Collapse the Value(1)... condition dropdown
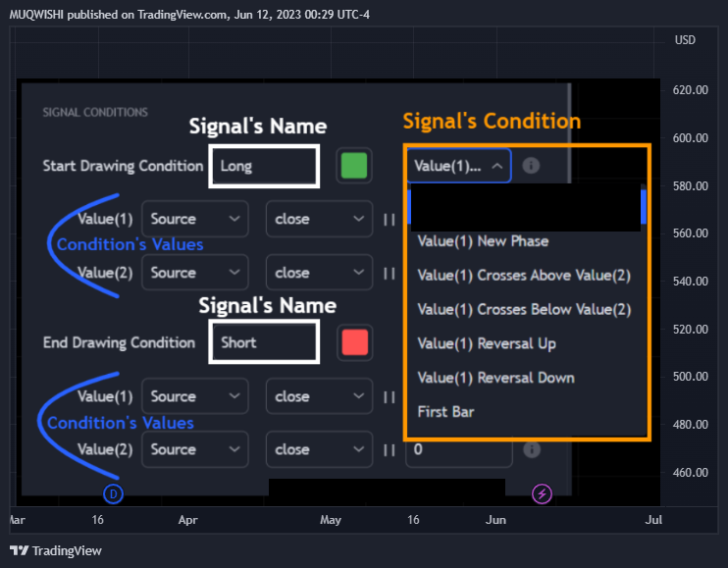This screenshot has height=568, width=728. (459, 166)
